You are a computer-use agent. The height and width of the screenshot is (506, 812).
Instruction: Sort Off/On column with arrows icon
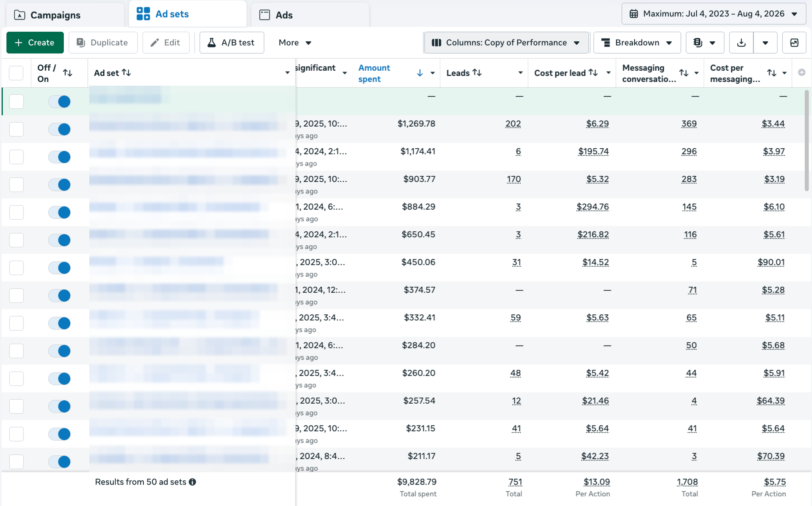coord(67,73)
